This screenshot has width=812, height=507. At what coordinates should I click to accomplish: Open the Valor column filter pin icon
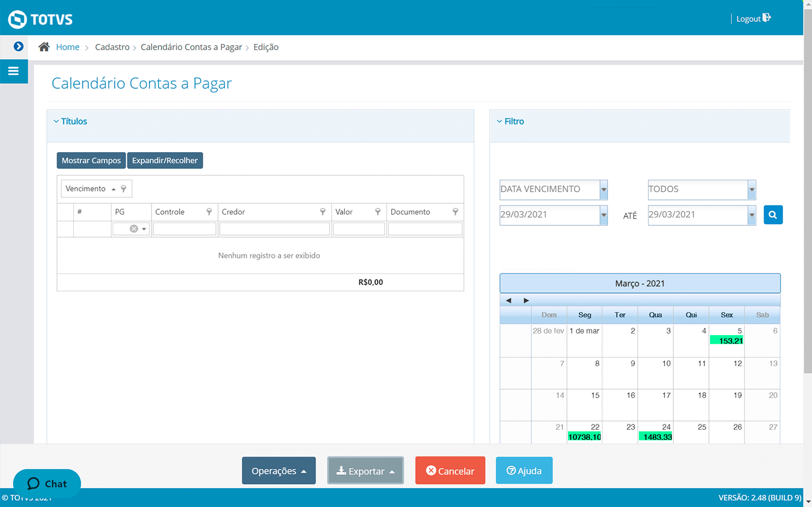[x=378, y=212]
